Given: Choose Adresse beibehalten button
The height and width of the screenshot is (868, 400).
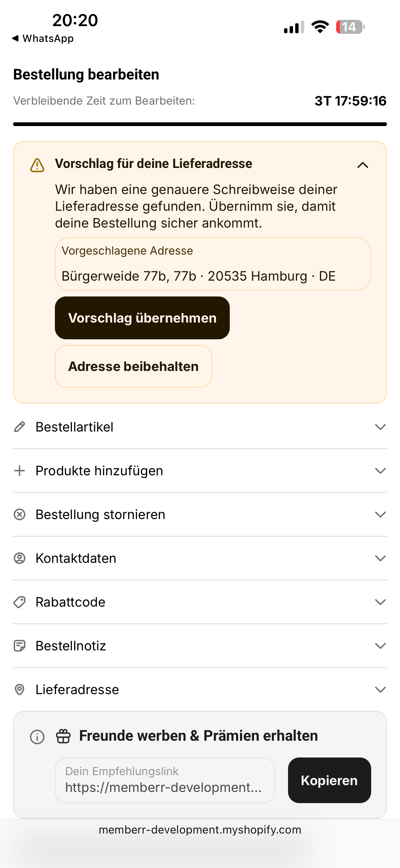Looking at the screenshot, I should click(133, 366).
